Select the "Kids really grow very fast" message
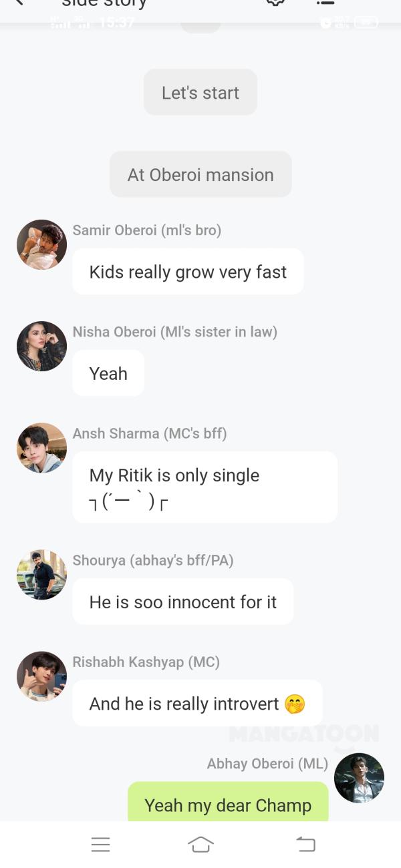 point(188,272)
